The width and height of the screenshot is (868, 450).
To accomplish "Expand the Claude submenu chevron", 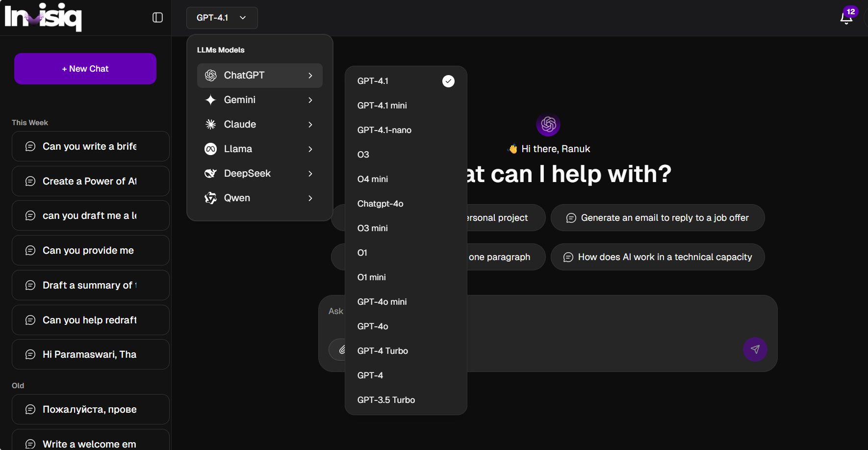I will click(x=310, y=125).
